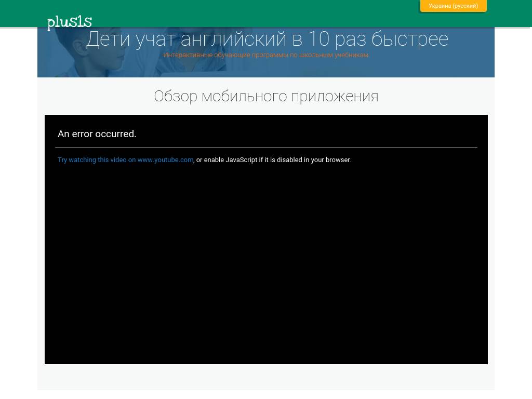Click the word приложения in the section heading
The height and width of the screenshot is (399, 532).
335,96
